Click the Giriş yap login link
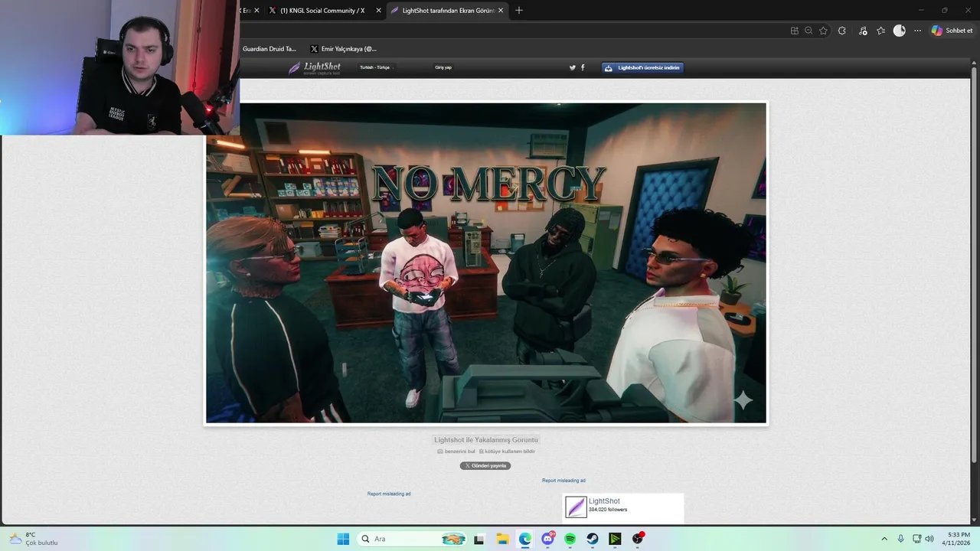 [x=443, y=67]
